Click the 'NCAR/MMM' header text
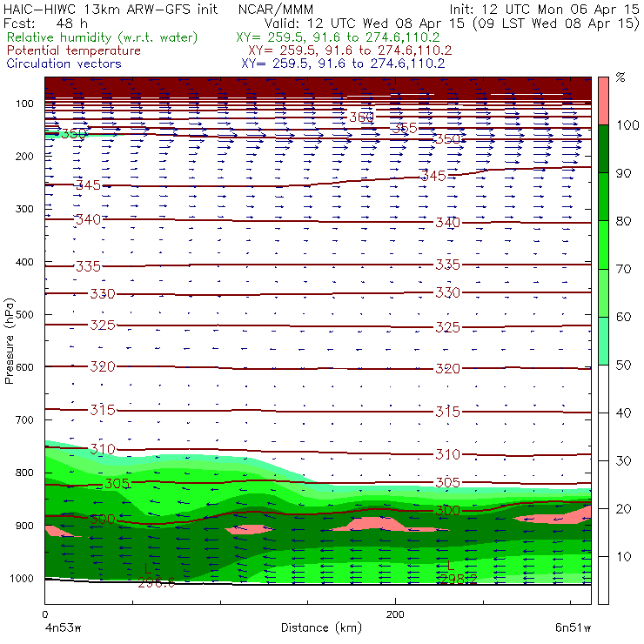This screenshot has width=644, height=644. (x=276, y=9)
